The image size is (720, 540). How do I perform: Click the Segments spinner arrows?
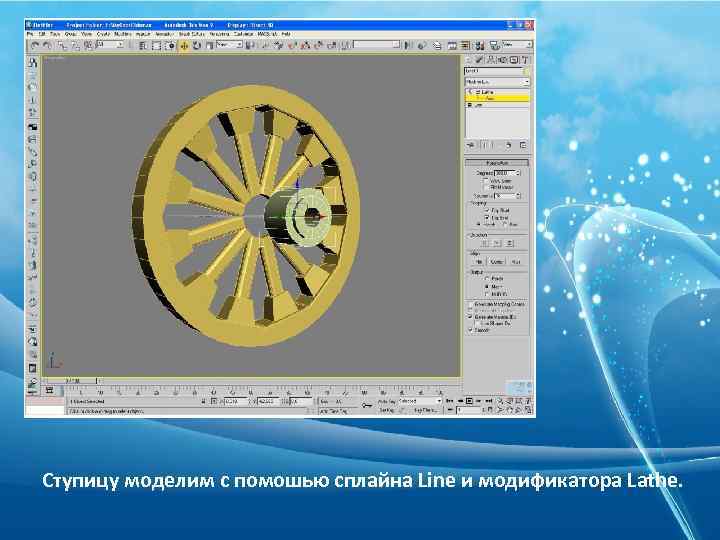coord(518,196)
